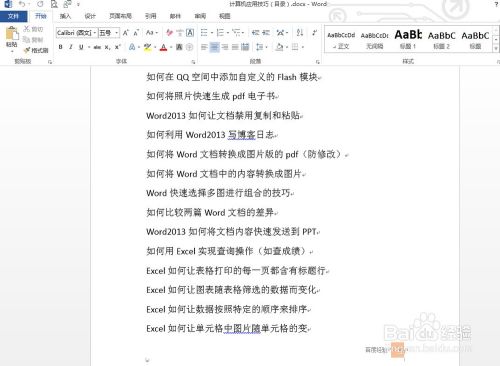Open the Calibri font name dropdown
This screenshot has height=366, width=500.
click(95, 33)
